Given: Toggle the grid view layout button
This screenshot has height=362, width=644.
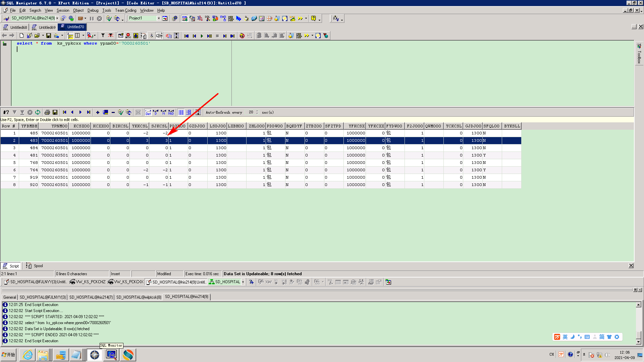Looking at the screenshot, I should pos(181,112).
